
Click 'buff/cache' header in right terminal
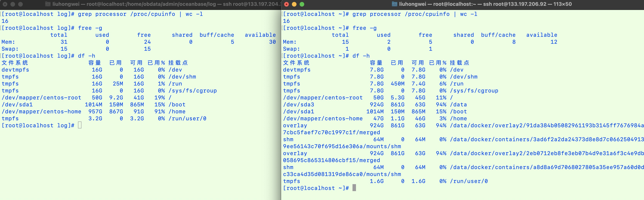pos(498,35)
